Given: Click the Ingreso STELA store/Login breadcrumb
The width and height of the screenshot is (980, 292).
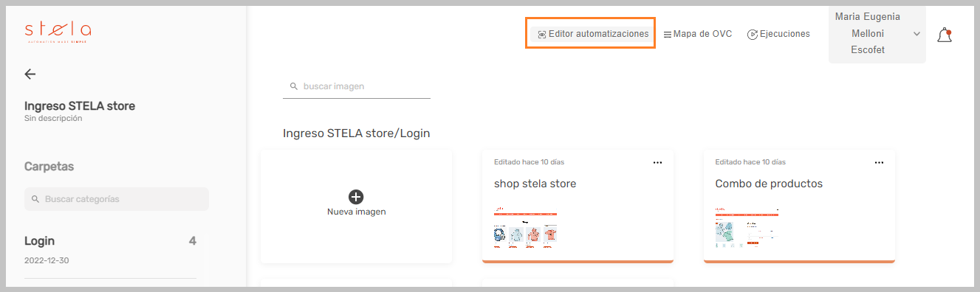Looking at the screenshot, I should coord(356,133).
